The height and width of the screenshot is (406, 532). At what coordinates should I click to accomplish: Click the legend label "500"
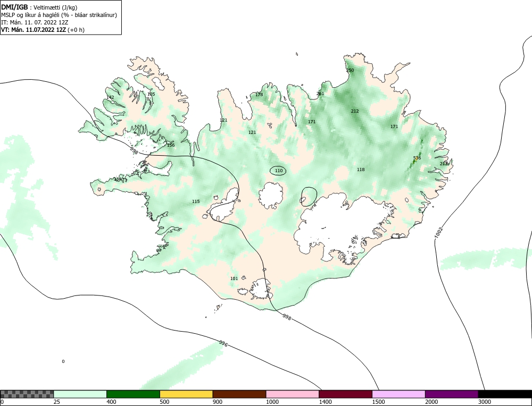[x=164, y=402]
